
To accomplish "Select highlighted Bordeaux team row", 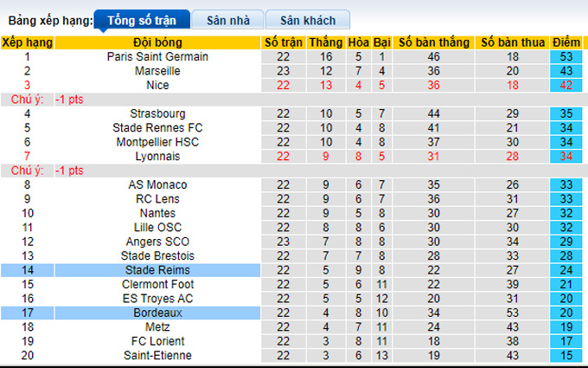I will click(x=157, y=313).
